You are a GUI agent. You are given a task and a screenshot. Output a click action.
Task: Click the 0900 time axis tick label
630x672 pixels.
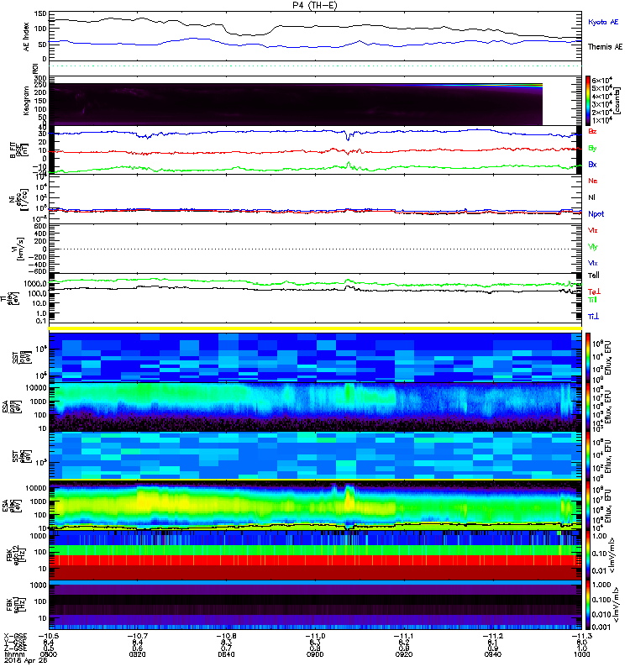pyautogui.click(x=315, y=654)
